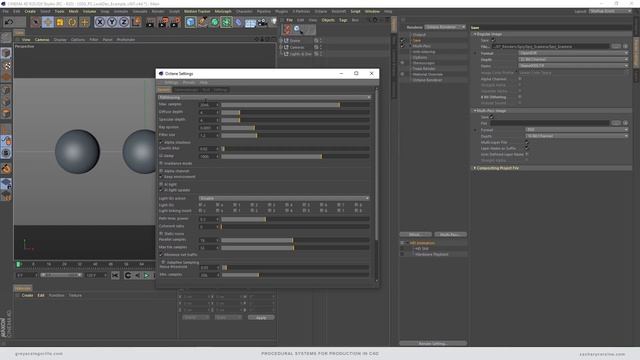Select the Rotate tool in the toolbar
The width and height of the screenshot is (640, 360).
coord(72,22)
